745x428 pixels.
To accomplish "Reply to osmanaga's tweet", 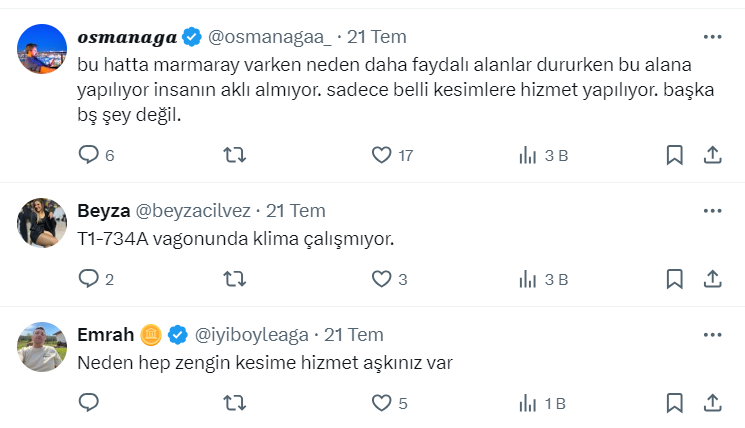I will click(x=89, y=155).
